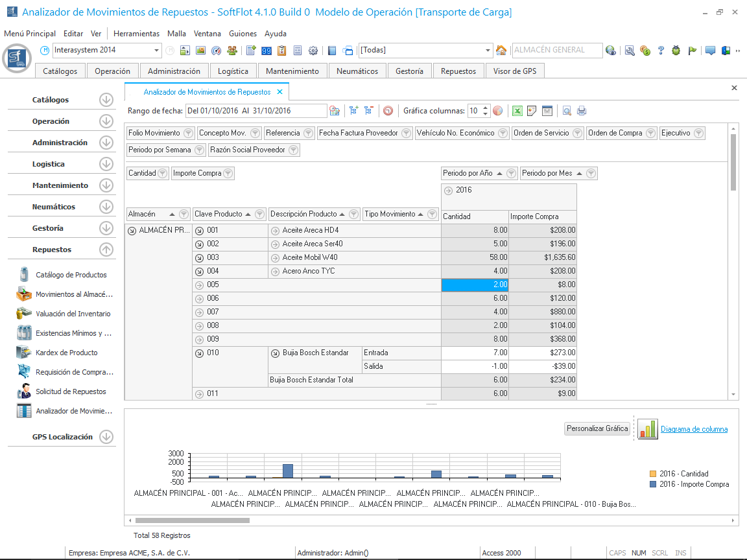Toggle the Periodo por Año filter button
This screenshot has width=747, height=560.
[511, 173]
